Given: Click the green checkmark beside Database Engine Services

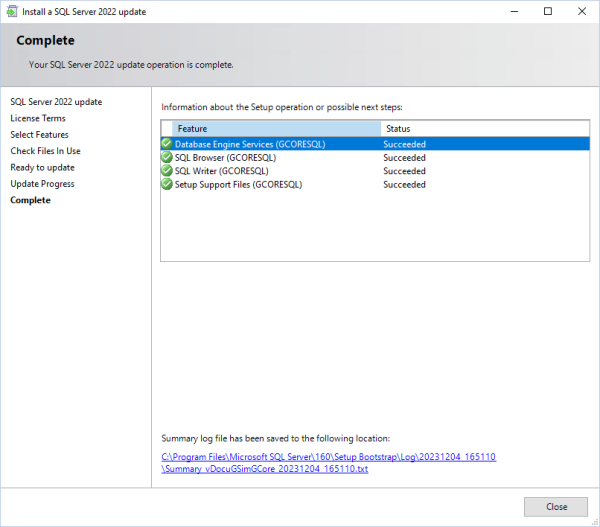Looking at the screenshot, I should (x=167, y=144).
